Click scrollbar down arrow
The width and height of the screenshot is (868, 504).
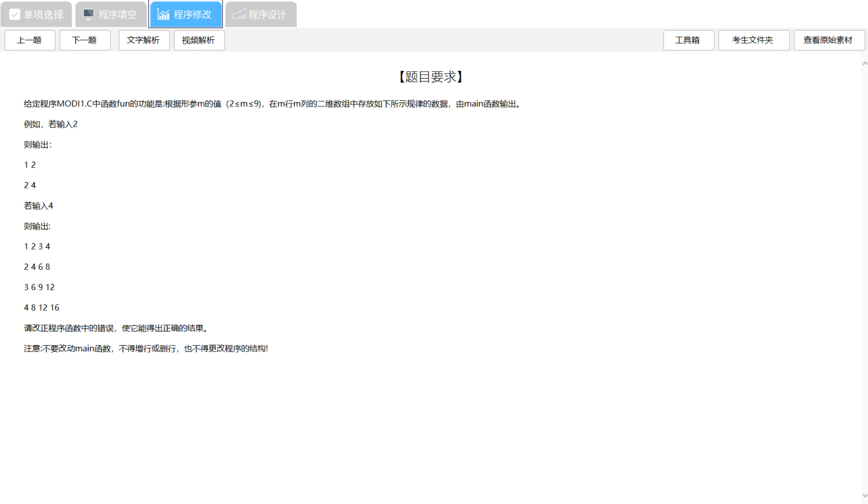point(865,495)
